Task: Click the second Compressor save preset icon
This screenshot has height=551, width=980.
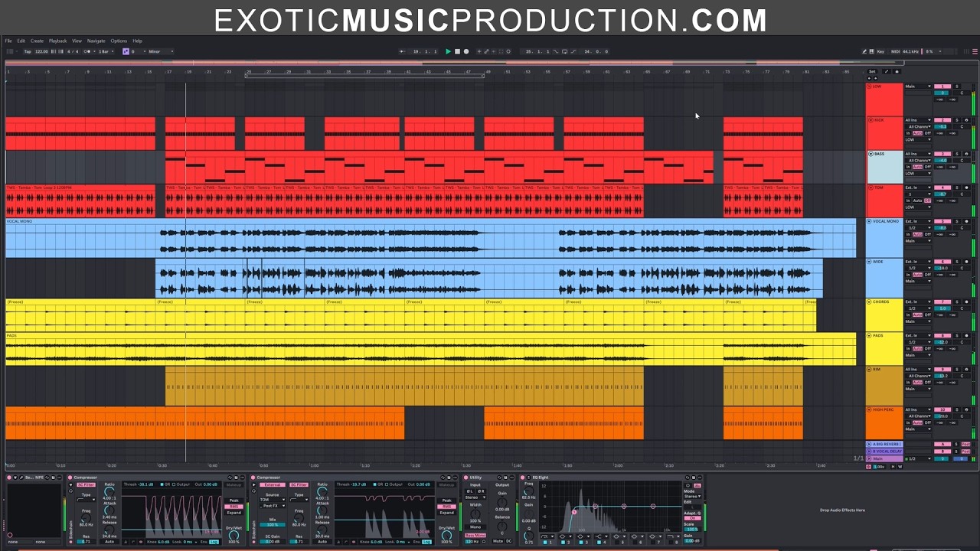Action: pyautogui.click(x=449, y=477)
